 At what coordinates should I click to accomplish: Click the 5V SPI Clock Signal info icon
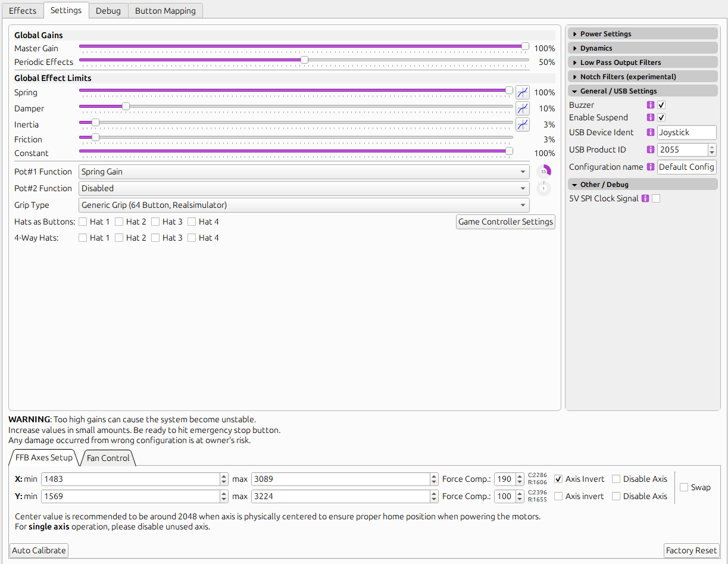645,198
